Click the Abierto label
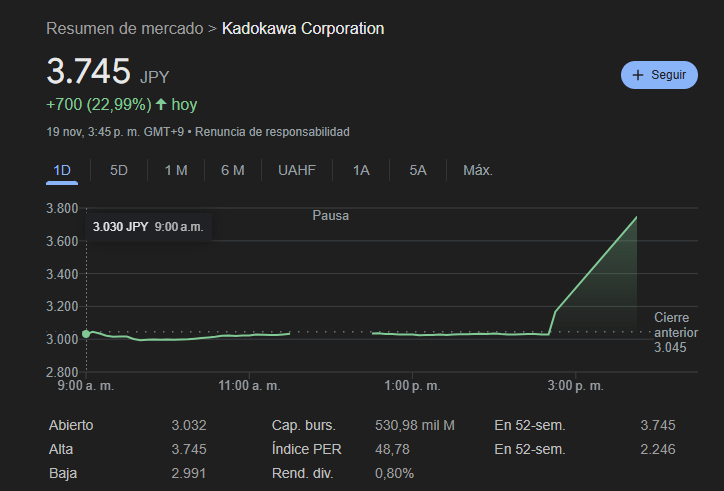The height and width of the screenshot is (491, 724). pos(71,425)
